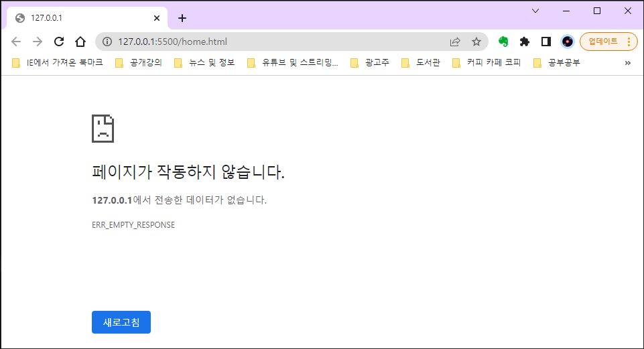Click the heading 페이지가 작동하지 않습니다.

[188, 171]
